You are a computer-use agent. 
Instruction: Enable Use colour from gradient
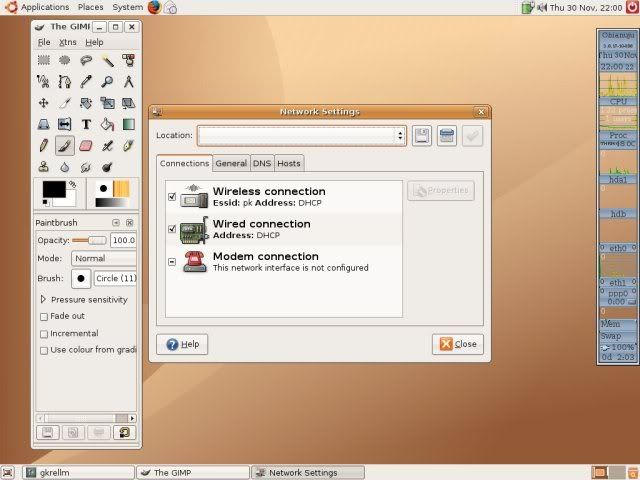click(x=44, y=351)
